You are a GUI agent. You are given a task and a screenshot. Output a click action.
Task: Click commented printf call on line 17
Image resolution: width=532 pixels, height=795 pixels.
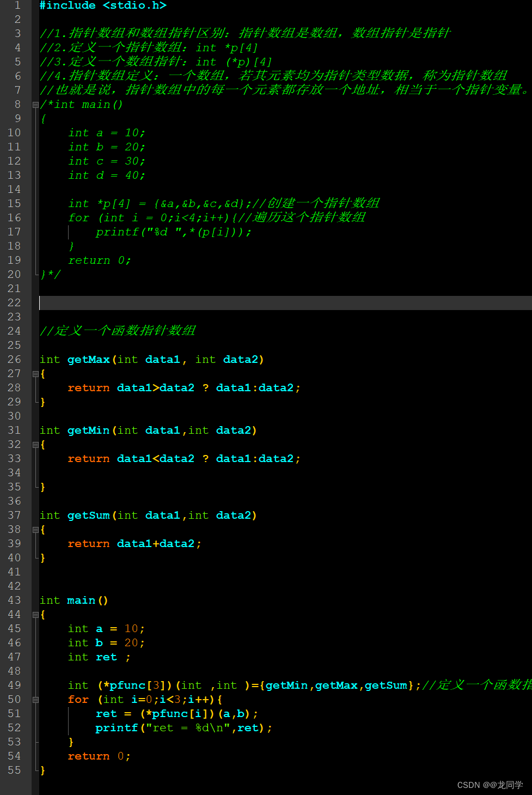click(174, 232)
